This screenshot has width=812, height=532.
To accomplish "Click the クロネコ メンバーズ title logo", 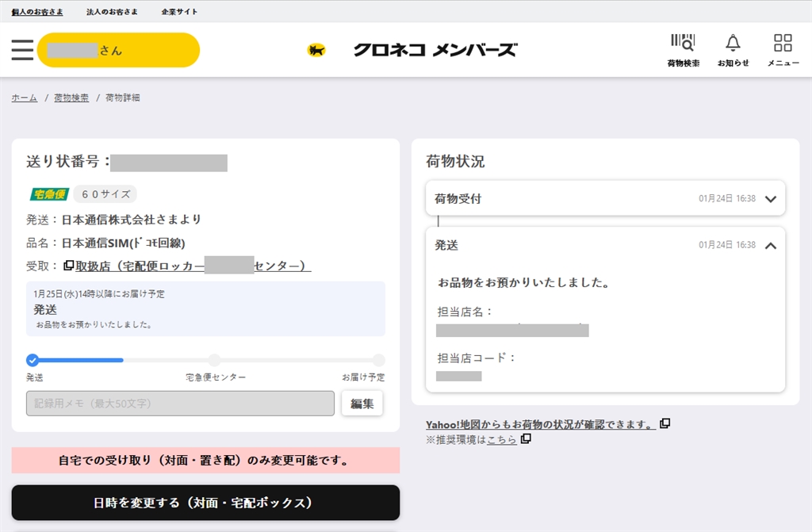I will (435, 50).
